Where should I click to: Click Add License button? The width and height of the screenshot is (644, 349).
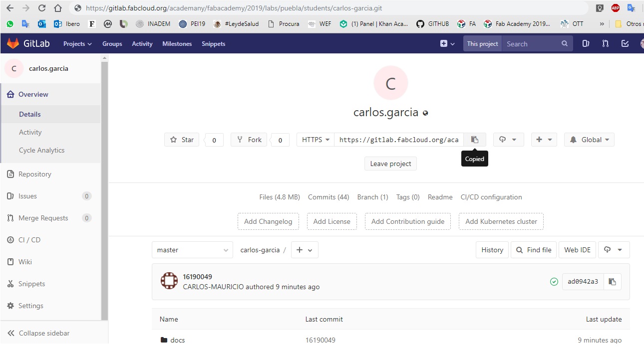[x=332, y=221]
